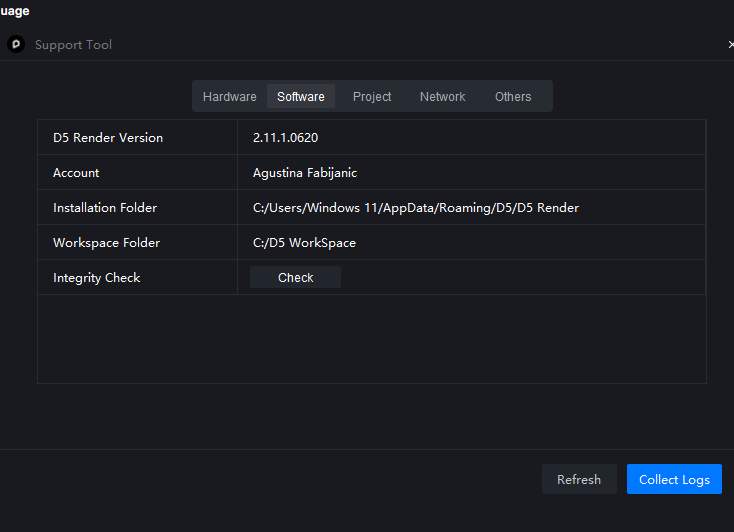The width and height of the screenshot is (734, 532).
Task: Click the blue Collect Logs button
Action: [674, 479]
